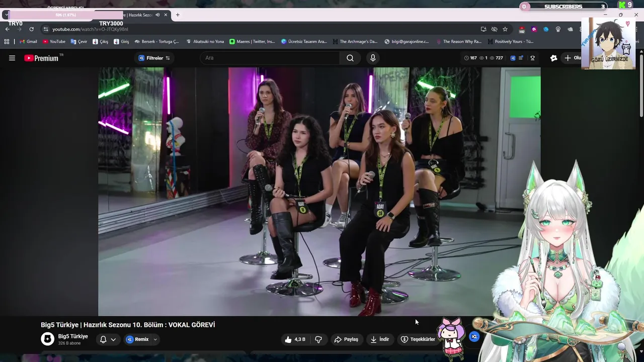644x362 pixels.
Task: Go to YouTube Premium home logo
Action: (x=42, y=58)
